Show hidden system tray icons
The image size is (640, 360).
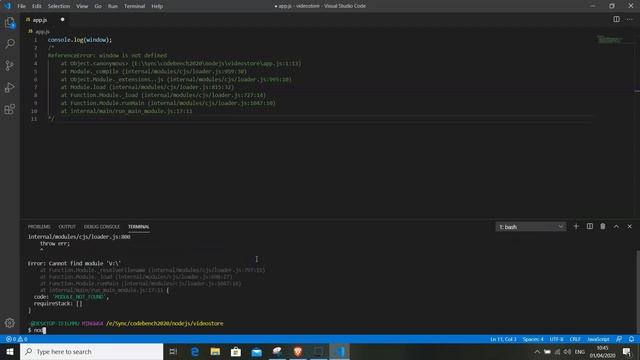pos(537,351)
